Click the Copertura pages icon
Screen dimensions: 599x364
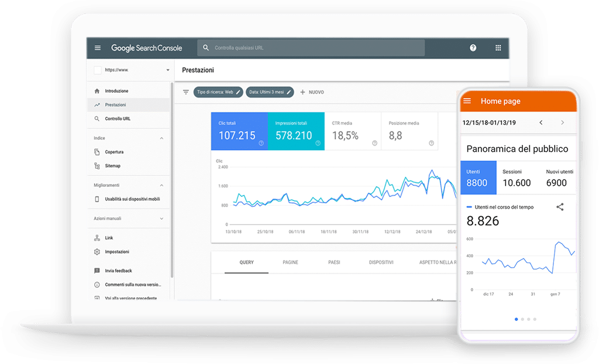point(97,152)
